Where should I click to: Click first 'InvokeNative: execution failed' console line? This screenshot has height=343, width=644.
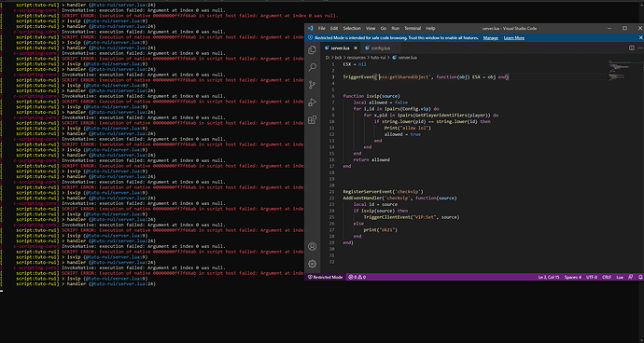tap(144, 10)
